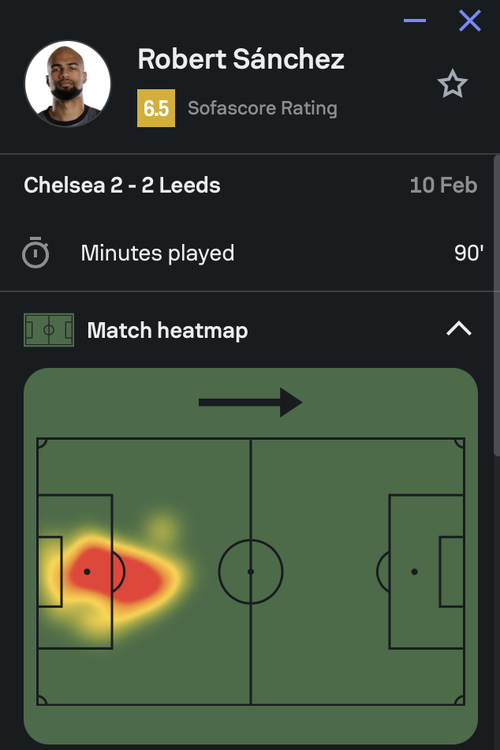The height and width of the screenshot is (750, 500).
Task: Minimize the player stats panel
Action: (x=414, y=21)
